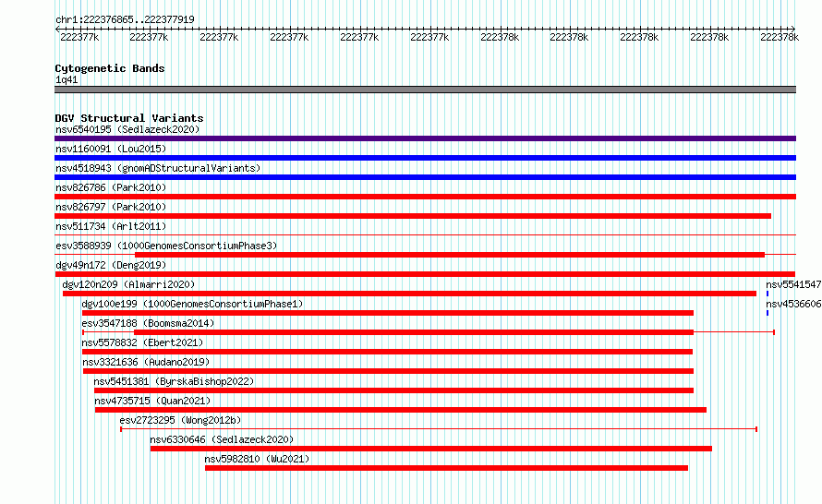Viewport: 822px width, 504px height.
Task: Click the nsv6540195 (Sedlazeck2020) variant label
Action: point(127,129)
